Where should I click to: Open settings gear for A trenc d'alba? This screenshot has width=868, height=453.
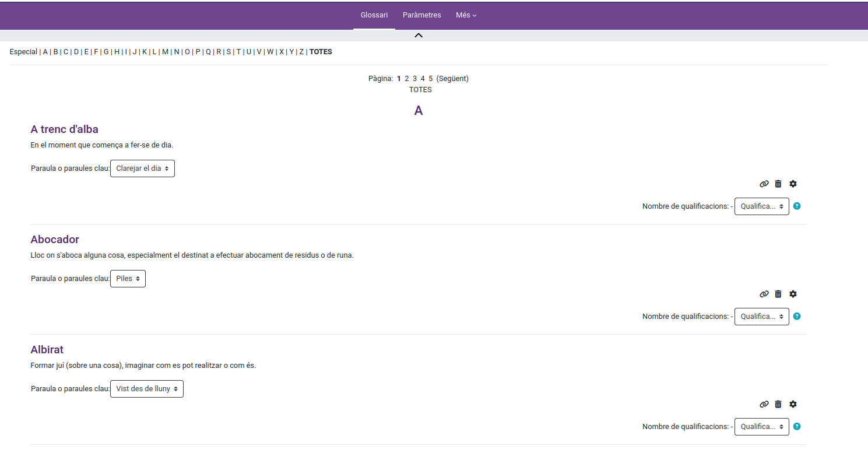(793, 184)
